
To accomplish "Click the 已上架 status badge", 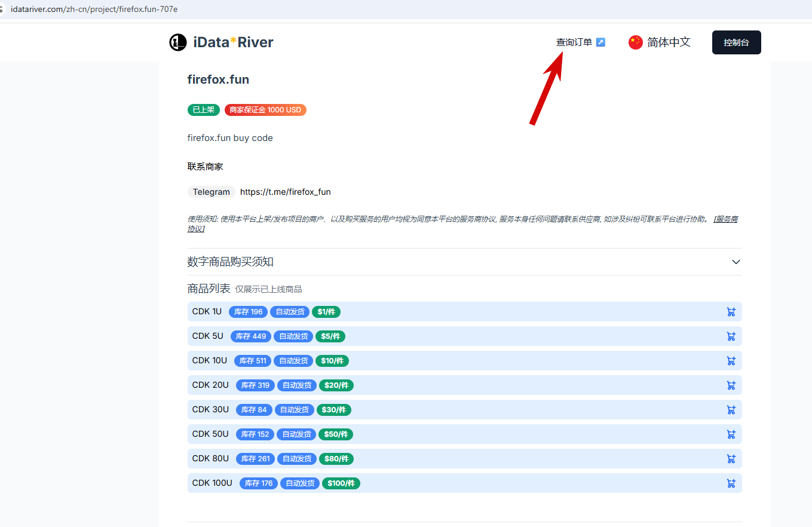I will [x=204, y=110].
